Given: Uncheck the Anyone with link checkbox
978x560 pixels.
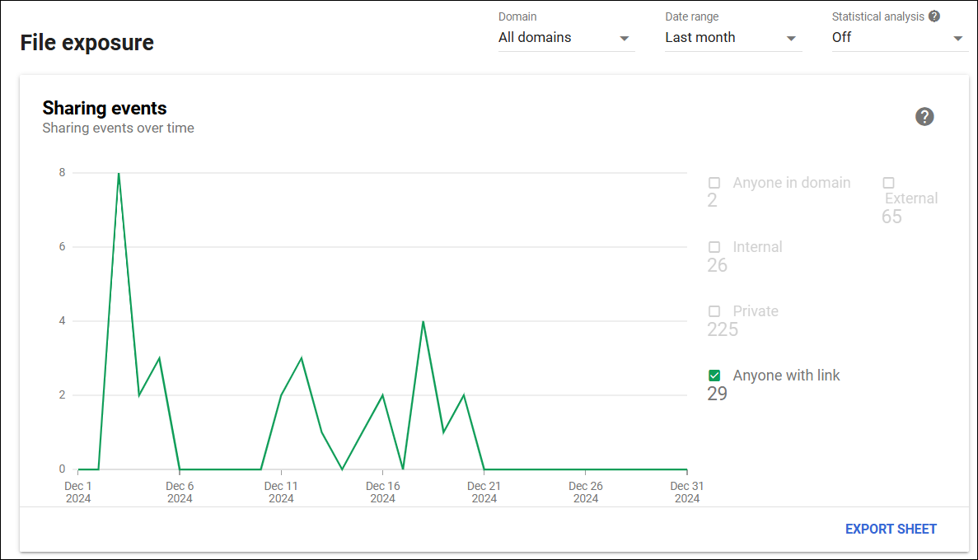Looking at the screenshot, I should 714,376.
